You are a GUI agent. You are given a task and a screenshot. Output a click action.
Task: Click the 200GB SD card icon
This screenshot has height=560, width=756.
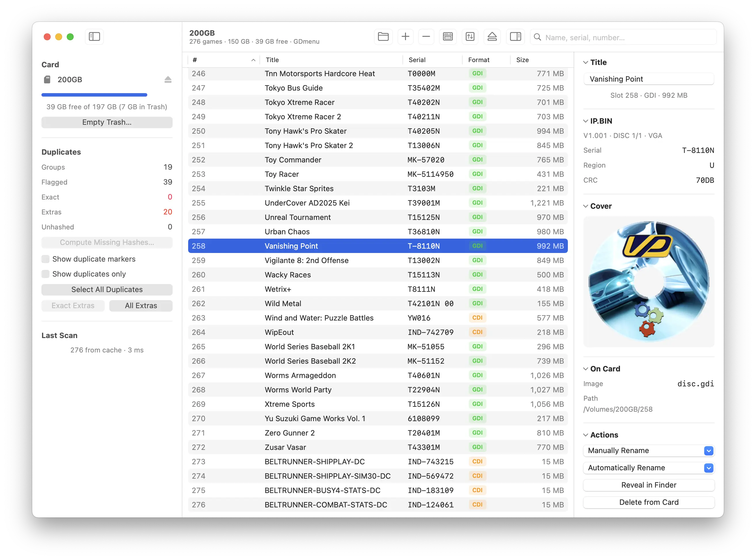pyautogui.click(x=47, y=80)
